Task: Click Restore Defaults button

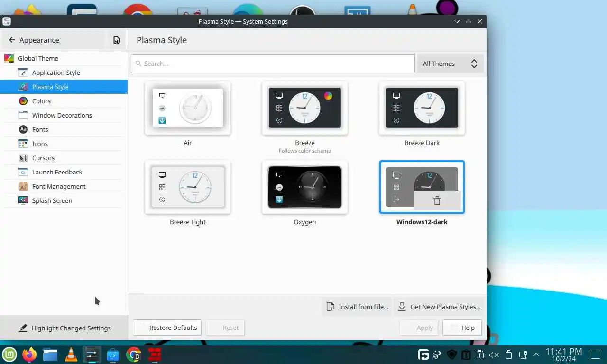Action: tap(167, 328)
